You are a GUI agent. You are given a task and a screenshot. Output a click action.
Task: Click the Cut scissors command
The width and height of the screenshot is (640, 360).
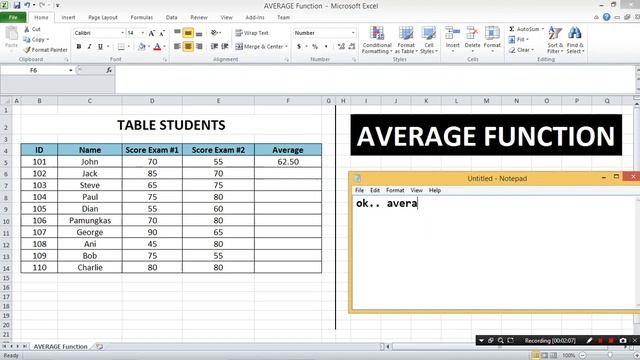pos(32,29)
